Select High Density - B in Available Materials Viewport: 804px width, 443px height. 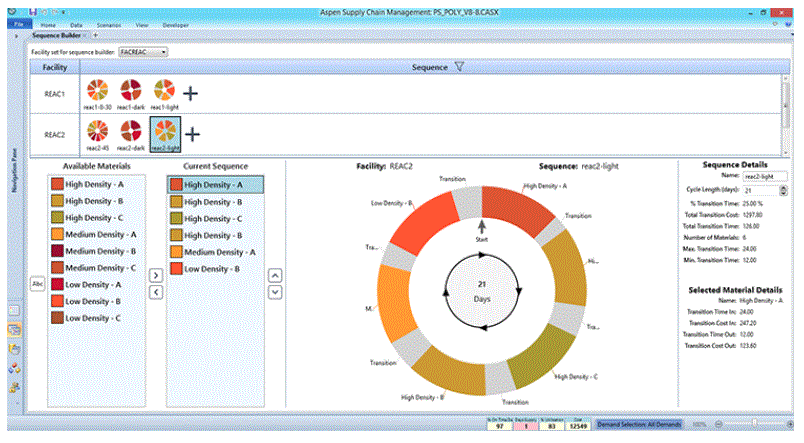tap(96, 201)
